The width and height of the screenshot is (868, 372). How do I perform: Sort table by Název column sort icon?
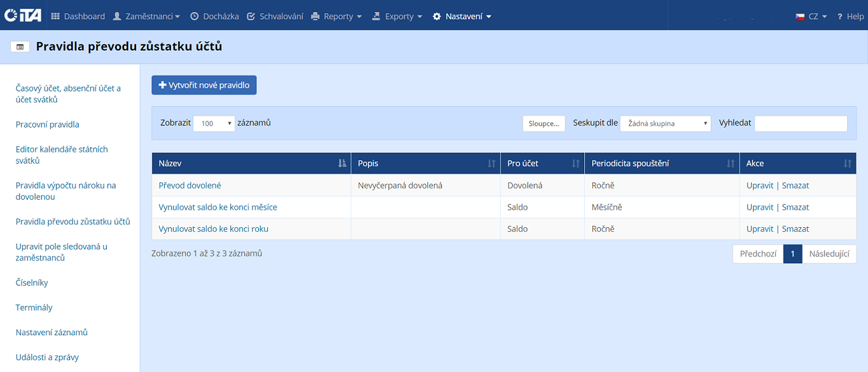pyautogui.click(x=342, y=164)
